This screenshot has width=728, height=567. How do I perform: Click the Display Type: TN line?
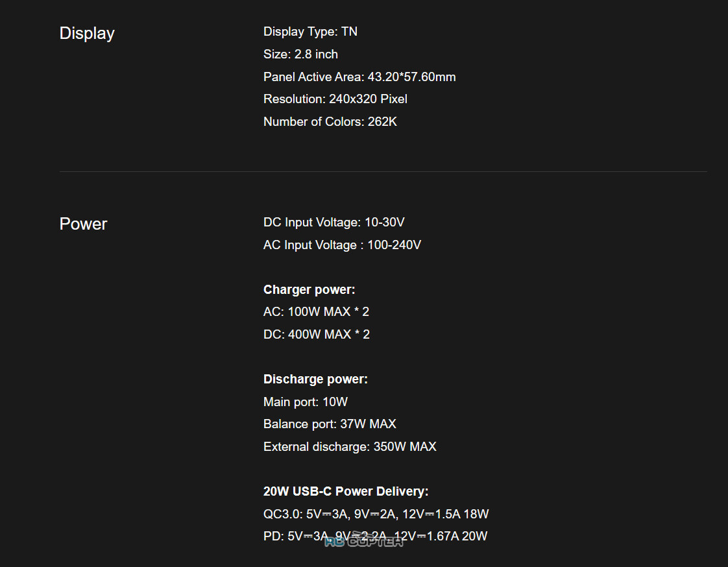click(310, 32)
